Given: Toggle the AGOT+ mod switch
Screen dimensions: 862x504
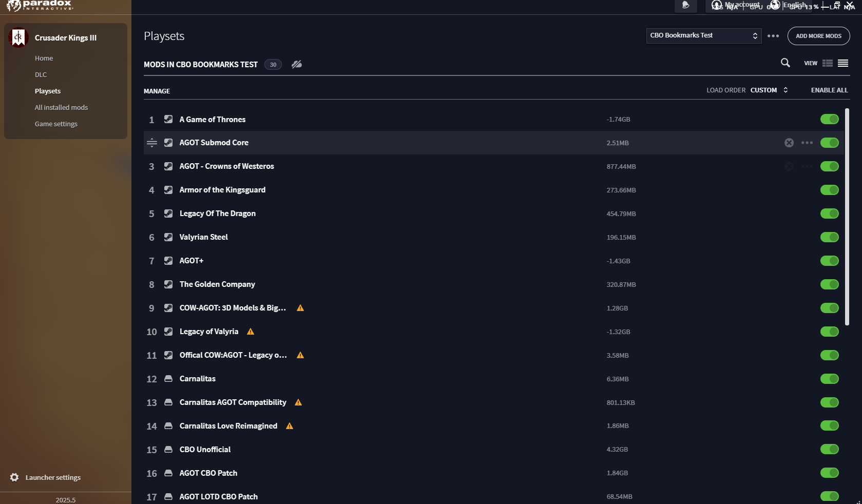Looking at the screenshot, I should (x=830, y=261).
